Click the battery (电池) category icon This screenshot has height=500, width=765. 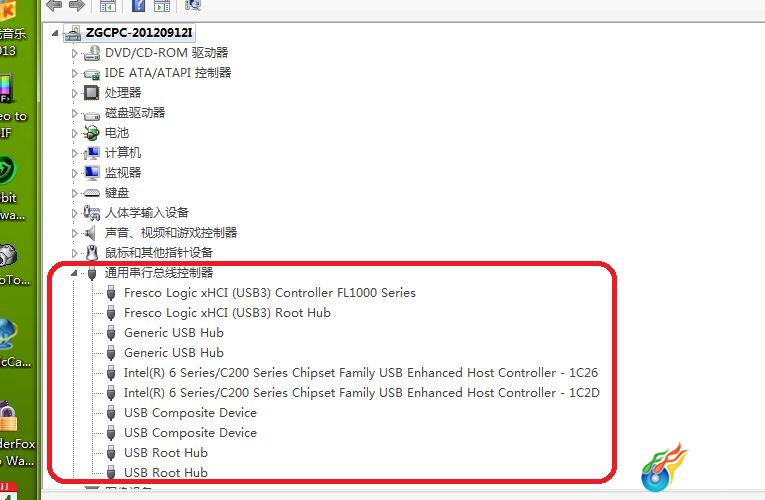pyautogui.click(x=91, y=133)
